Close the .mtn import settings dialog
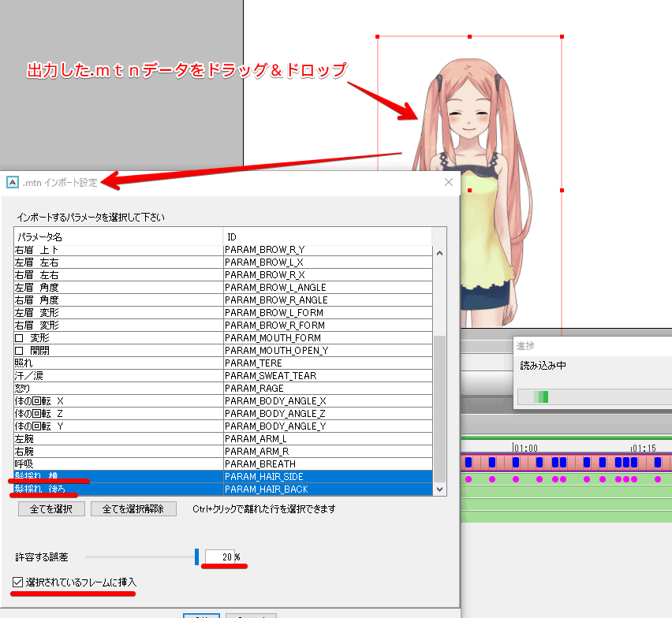Image resolution: width=672 pixels, height=618 pixels. tap(449, 182)
